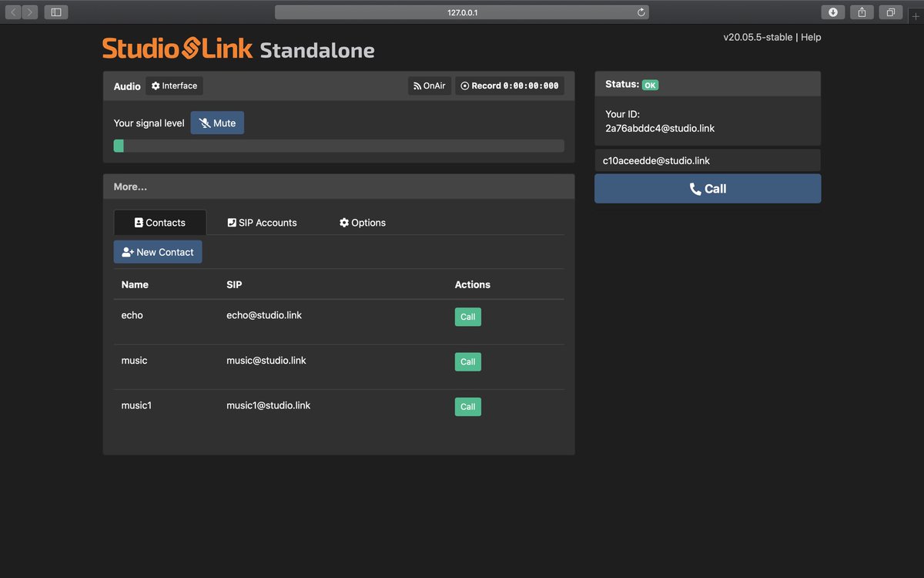Image resolution: width=924 pixels, height=578 pixels.
Task: Reload the page in the address bar
Action: coord(641,12)
